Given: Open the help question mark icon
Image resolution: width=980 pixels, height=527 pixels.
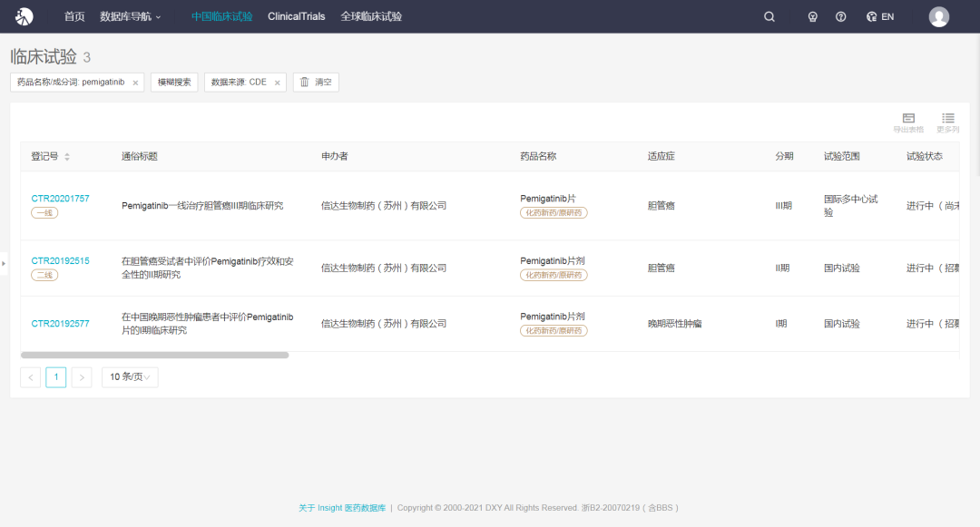Looking at the screenshot, I should 840,17.
